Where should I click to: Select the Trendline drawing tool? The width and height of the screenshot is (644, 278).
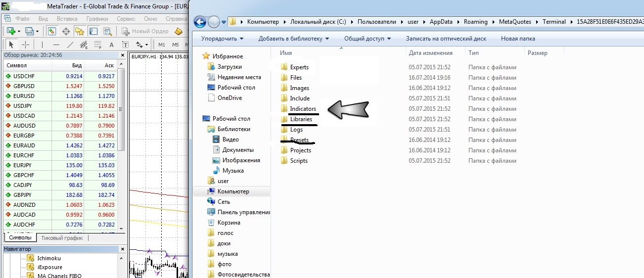[70, 45]
